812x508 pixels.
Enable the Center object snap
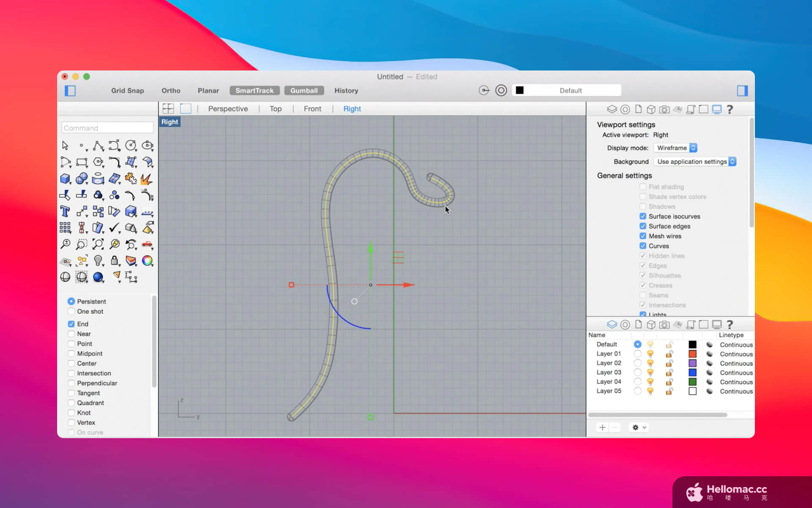point(71,364)
